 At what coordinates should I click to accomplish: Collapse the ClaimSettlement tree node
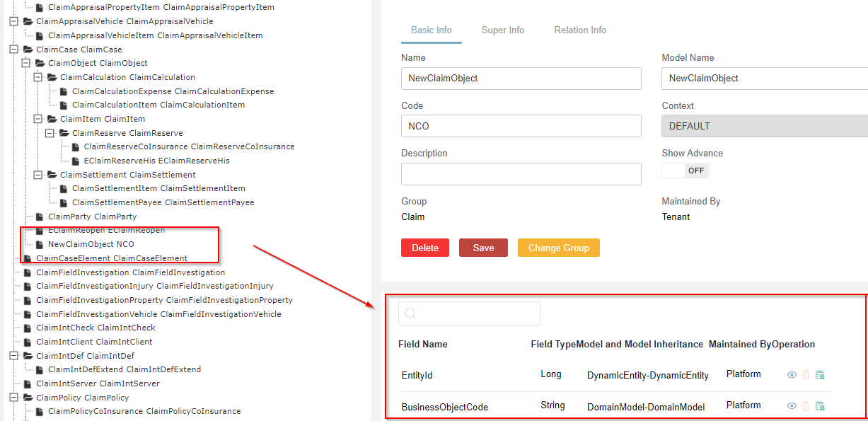[x=38, y=175]
